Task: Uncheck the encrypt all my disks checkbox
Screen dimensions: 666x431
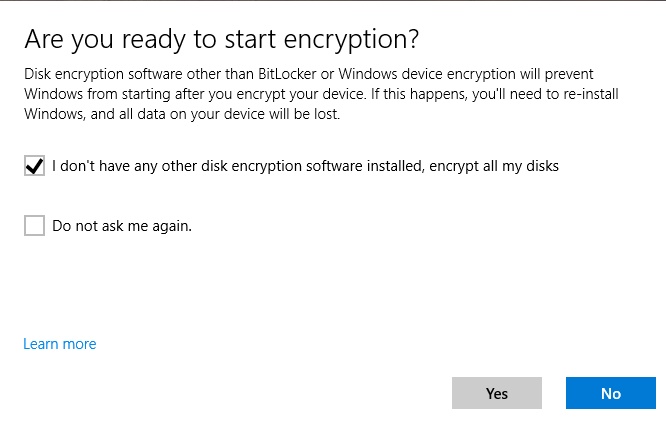Action: tap(34, 166)
